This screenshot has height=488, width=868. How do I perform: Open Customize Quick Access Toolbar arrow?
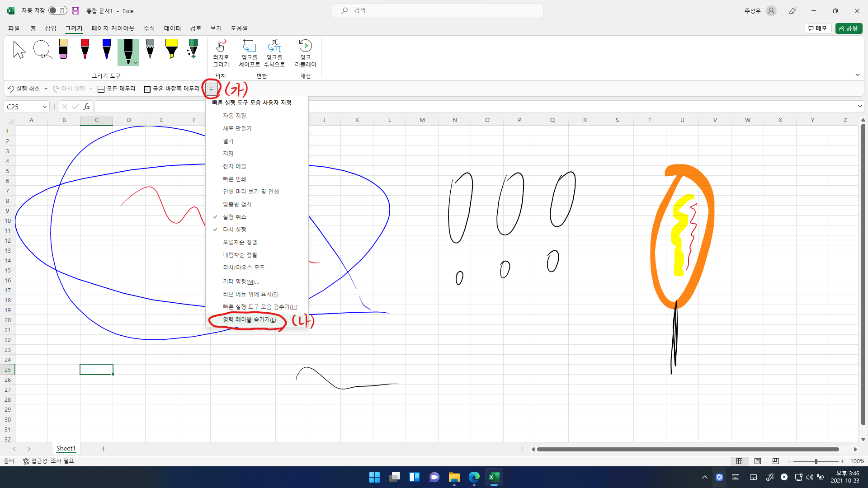click(211, 89)
